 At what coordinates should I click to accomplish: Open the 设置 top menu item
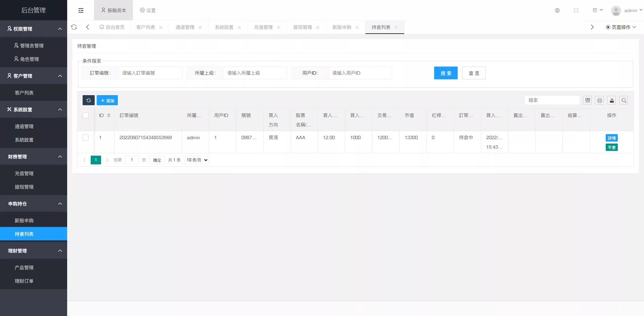(x=148, y=10)
